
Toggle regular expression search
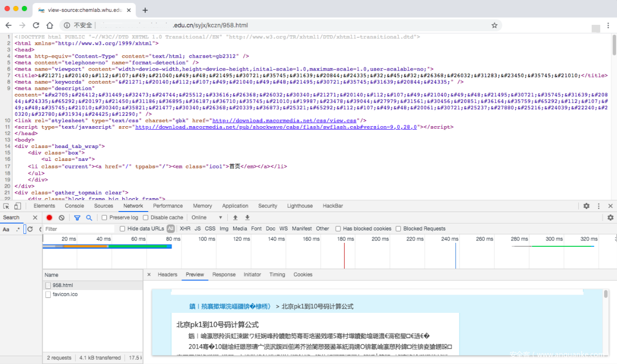(x=18, y=229)
